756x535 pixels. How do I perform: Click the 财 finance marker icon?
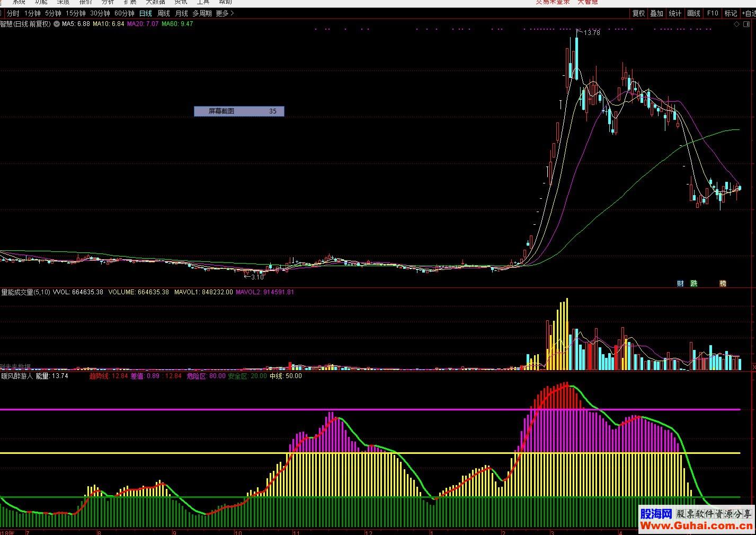(680, 284)
